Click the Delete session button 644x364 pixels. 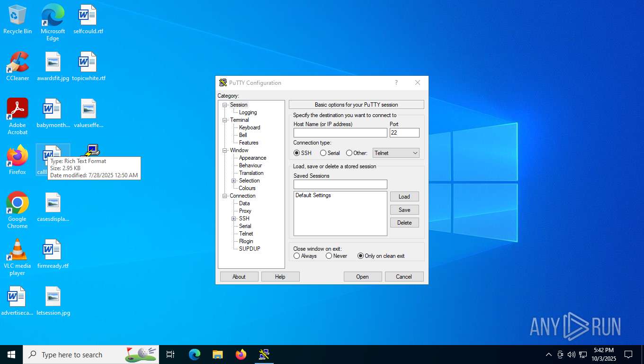click(x=404, y=223)
